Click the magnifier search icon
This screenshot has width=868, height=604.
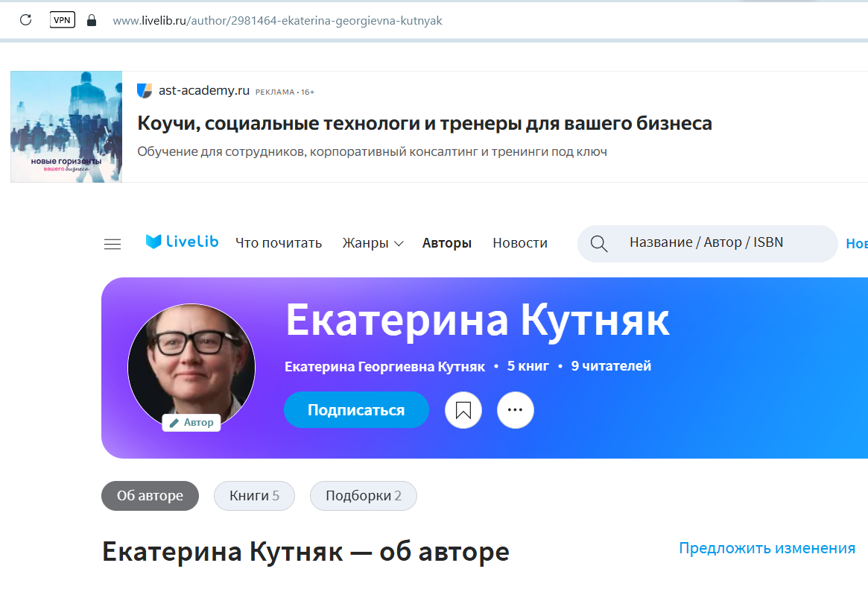point(598,243)
